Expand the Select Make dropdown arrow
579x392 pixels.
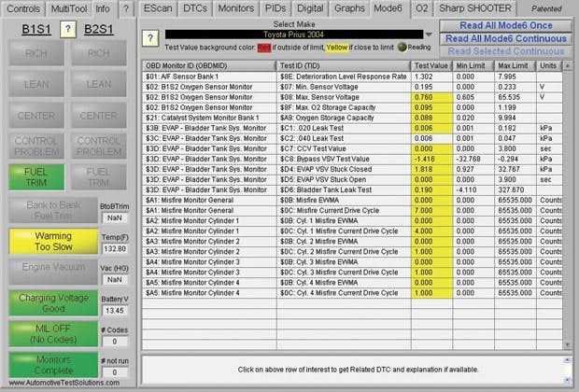click(429, 34)
